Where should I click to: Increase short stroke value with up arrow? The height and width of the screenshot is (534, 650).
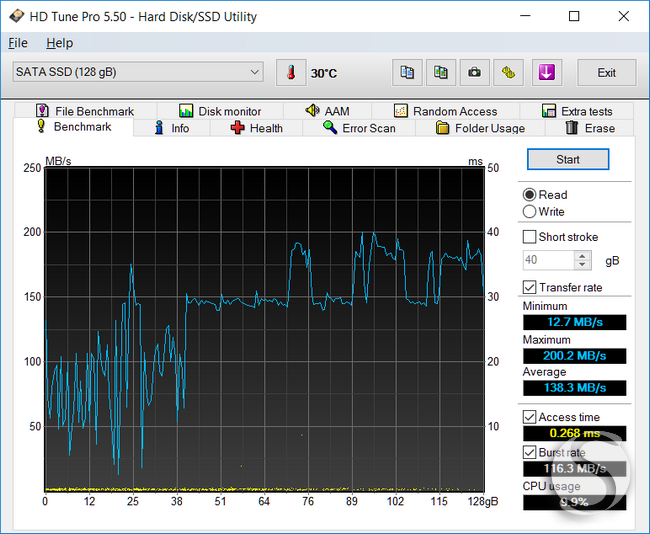pyautogui.click(x=582, y=256)
